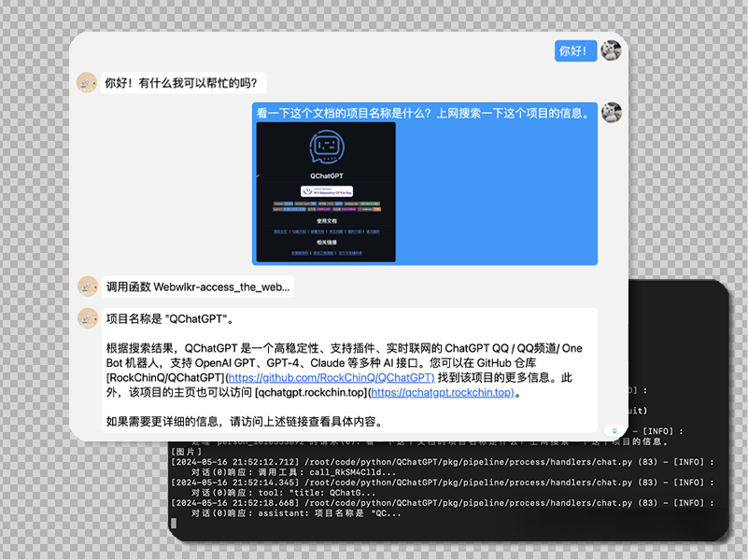The image size is (748, 560).
Task: Click the terminal log line timestamped 21:52:18.668
Action: [x=443, y=503]
